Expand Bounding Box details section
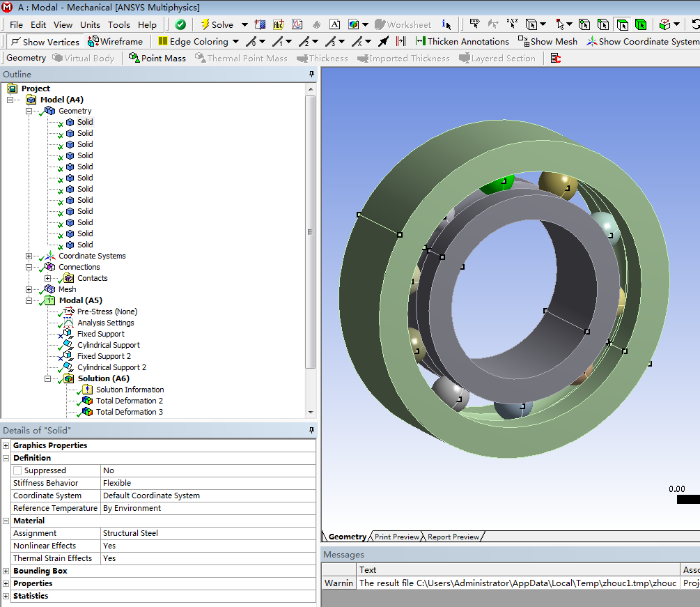The height and width of the screenshot is (607, 700). coord(6,571)
